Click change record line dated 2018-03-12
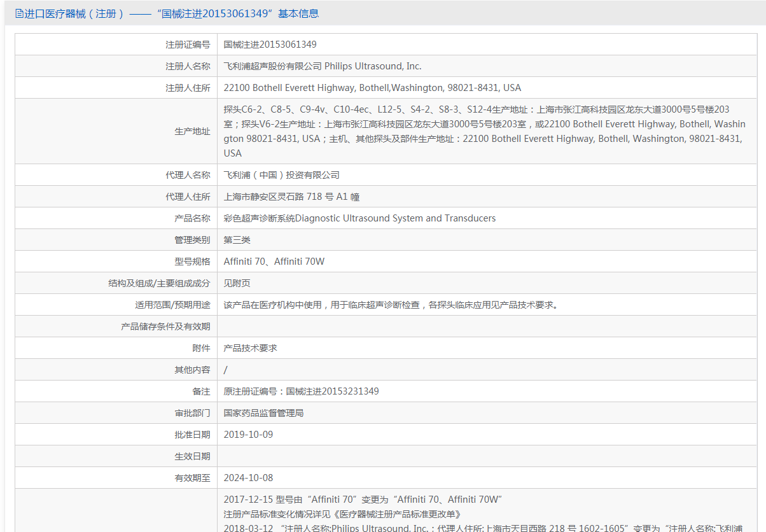Viewport: 766px width, 532px height. pyautogui.click(x=484, y=528)
